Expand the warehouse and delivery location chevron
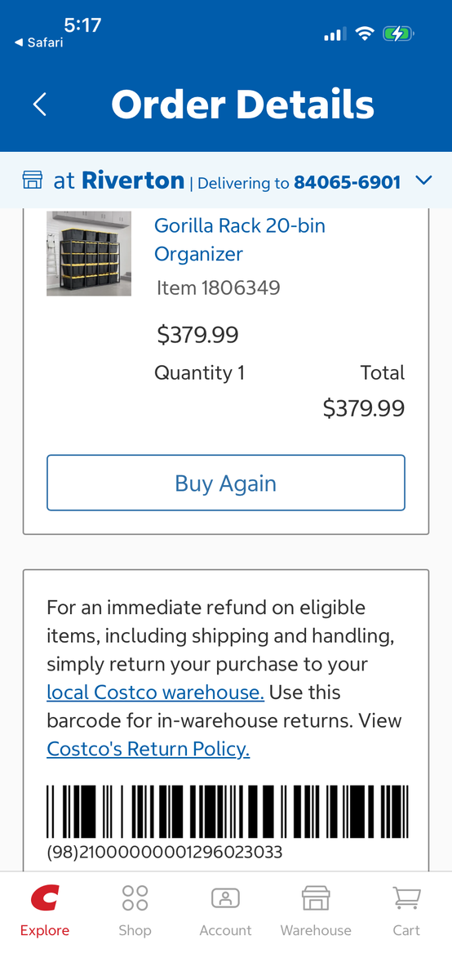 coord(423,180)
